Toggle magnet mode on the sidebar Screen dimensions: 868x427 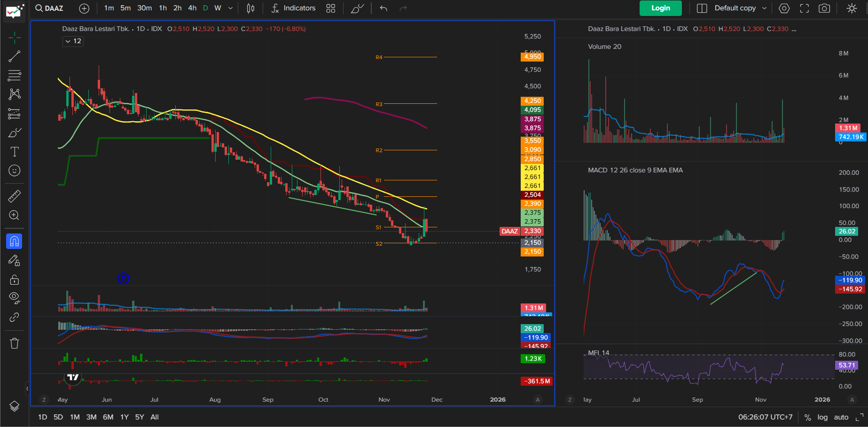15,241
